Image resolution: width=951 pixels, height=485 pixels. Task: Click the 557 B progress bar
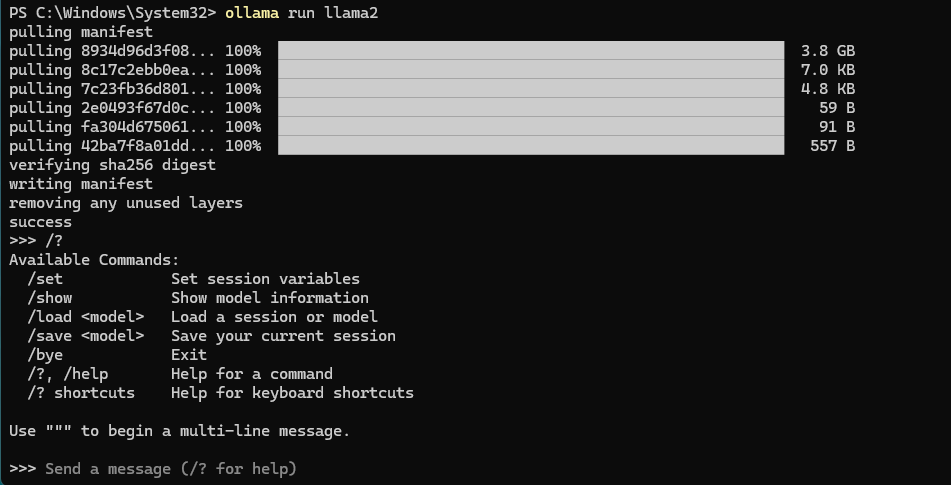click(x=531, y=146)
